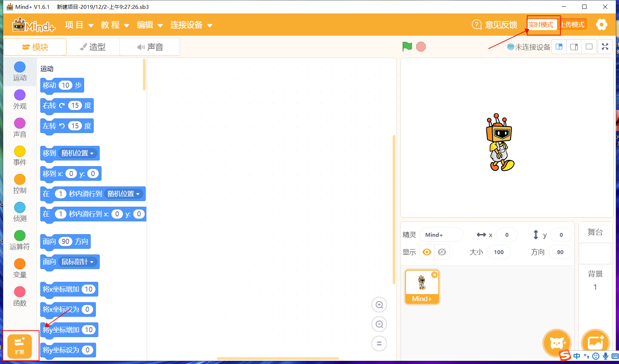
Task: Select the 函数 functions category
Action: point(20,296)
